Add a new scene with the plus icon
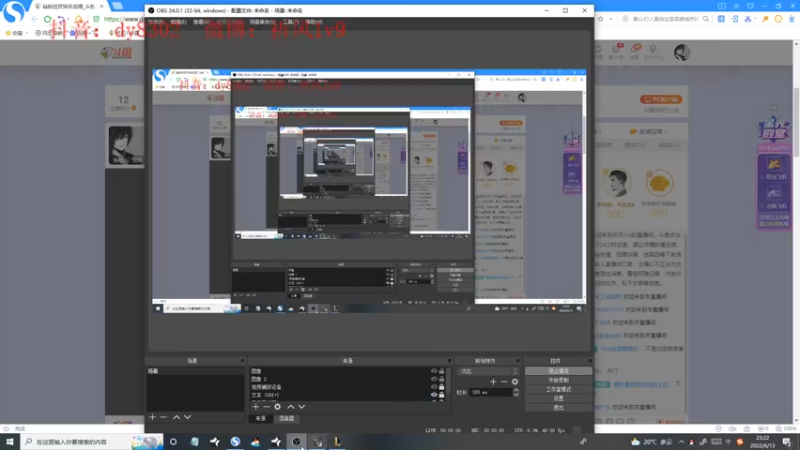 (152, 417)
